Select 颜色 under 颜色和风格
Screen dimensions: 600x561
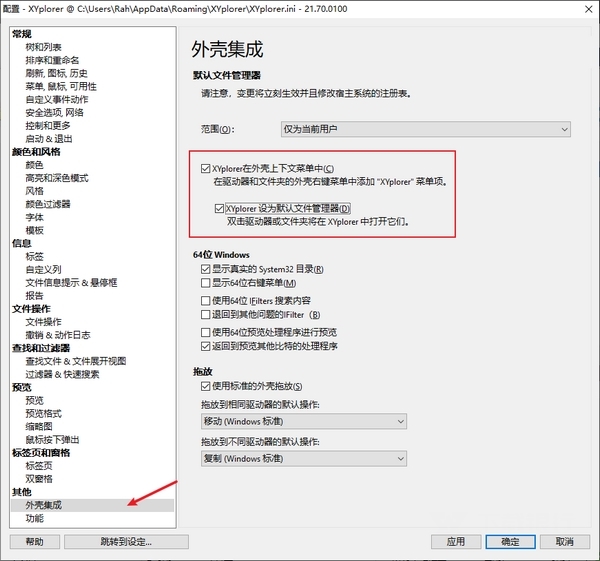34,165
